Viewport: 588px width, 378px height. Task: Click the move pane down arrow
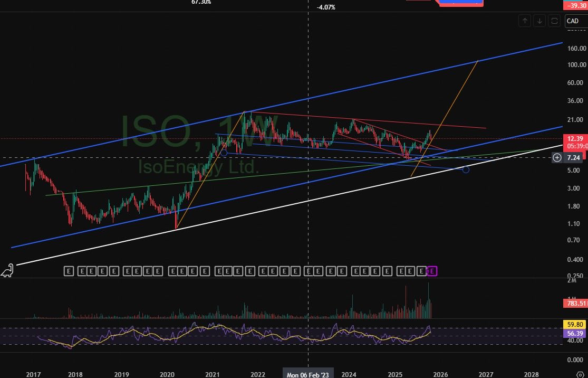[x=539, y=21]
